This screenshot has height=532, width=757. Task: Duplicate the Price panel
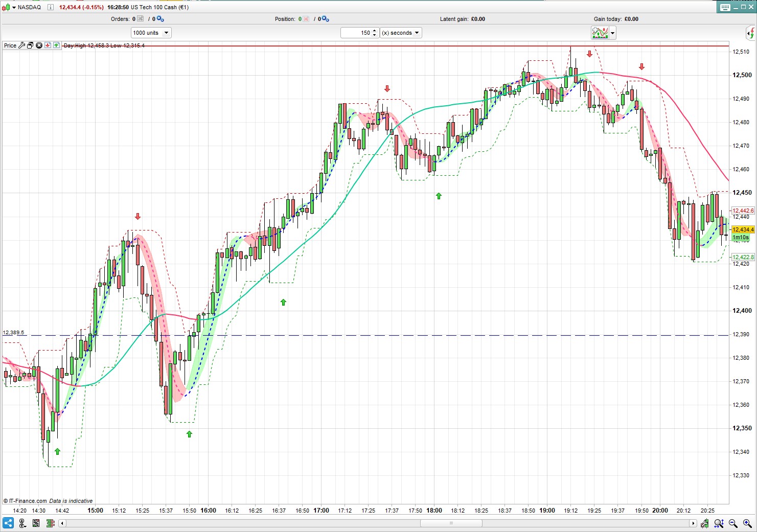coord(30,45)
